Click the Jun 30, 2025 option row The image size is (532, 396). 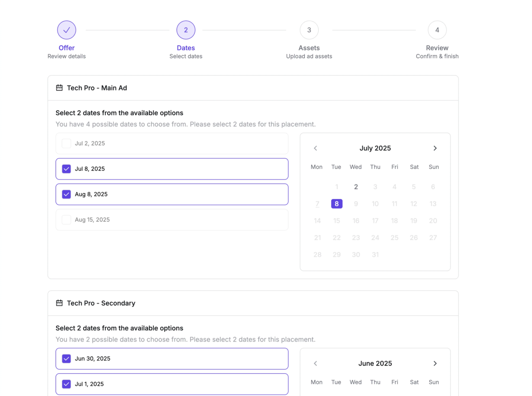(172, 358)
